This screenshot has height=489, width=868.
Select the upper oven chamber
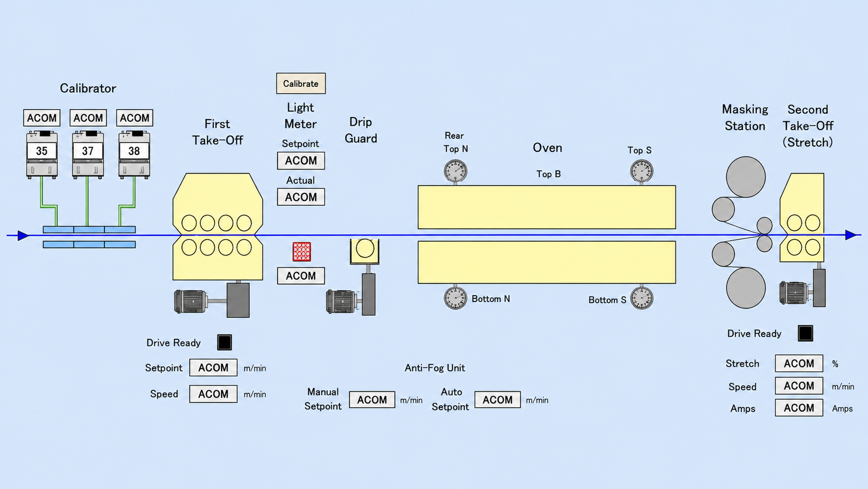(x=547, y=207)
